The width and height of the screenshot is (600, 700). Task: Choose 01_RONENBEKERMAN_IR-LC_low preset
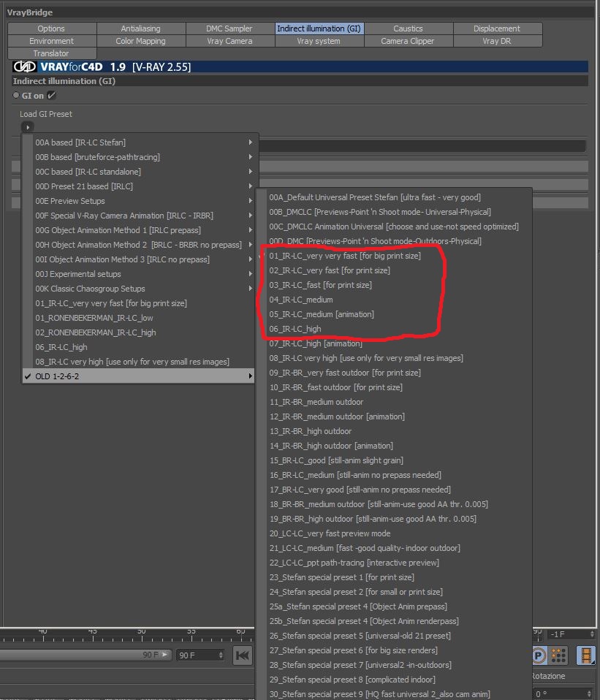click(x=138, y=318)
